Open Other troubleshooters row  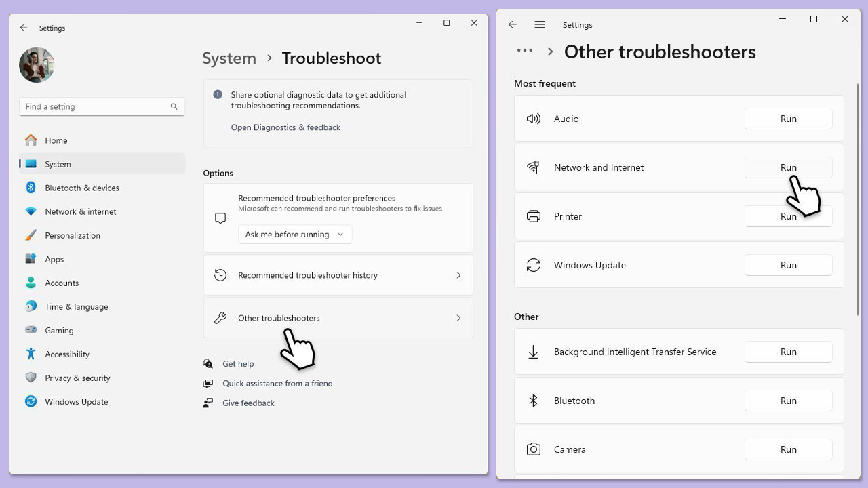click(x=338, y=318)
